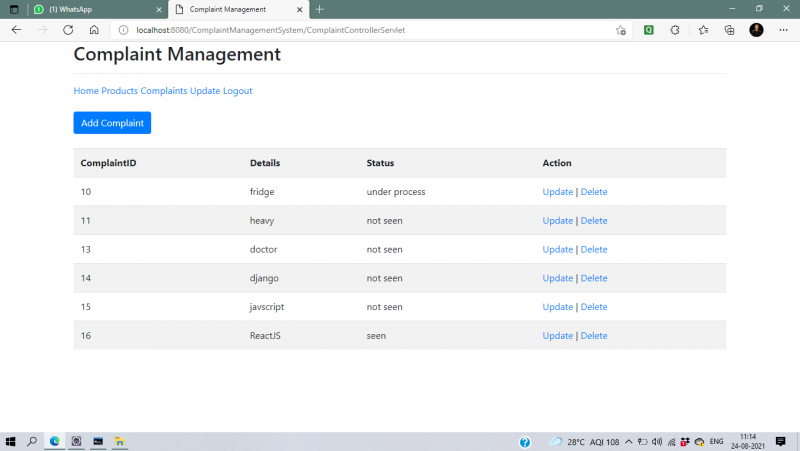This screenshot has height=451, width=800.
Task: Open the Collections icon
Action: tap(730, 30)
